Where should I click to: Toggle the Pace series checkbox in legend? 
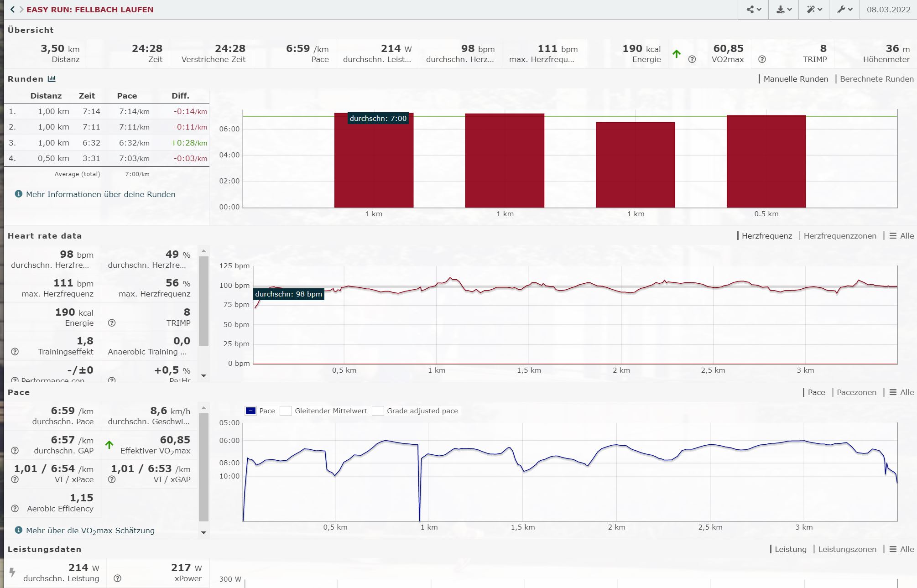[250, 411]
